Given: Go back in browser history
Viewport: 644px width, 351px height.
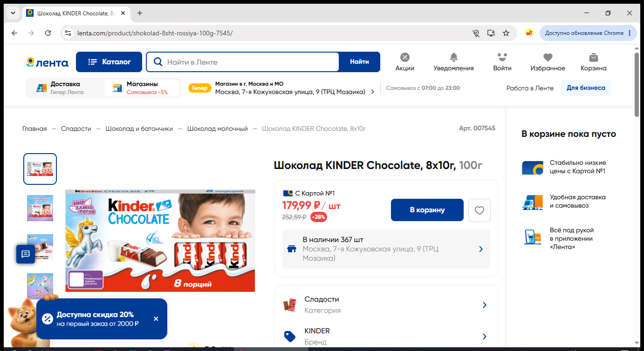Looking at the screenshot, I should coord(14,33).
